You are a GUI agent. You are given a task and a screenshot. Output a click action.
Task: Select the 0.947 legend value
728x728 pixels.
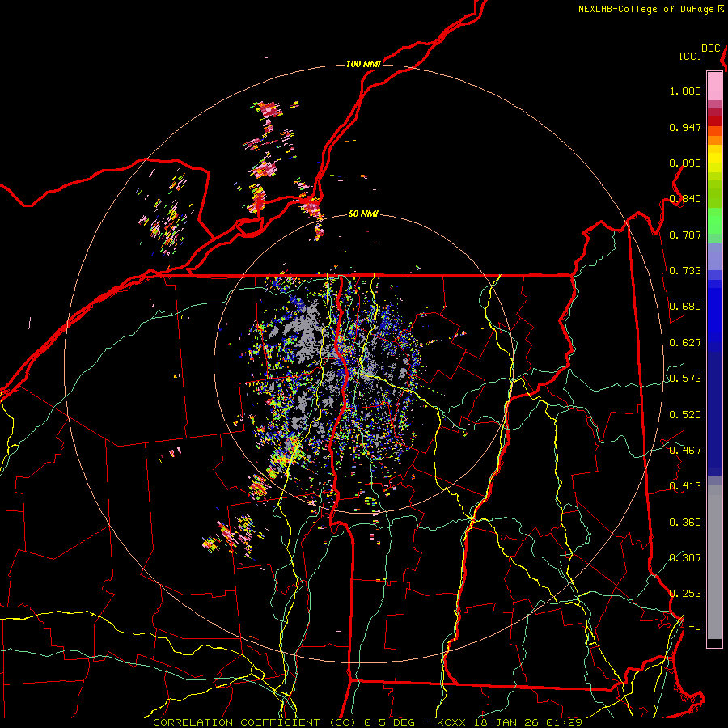685,127
